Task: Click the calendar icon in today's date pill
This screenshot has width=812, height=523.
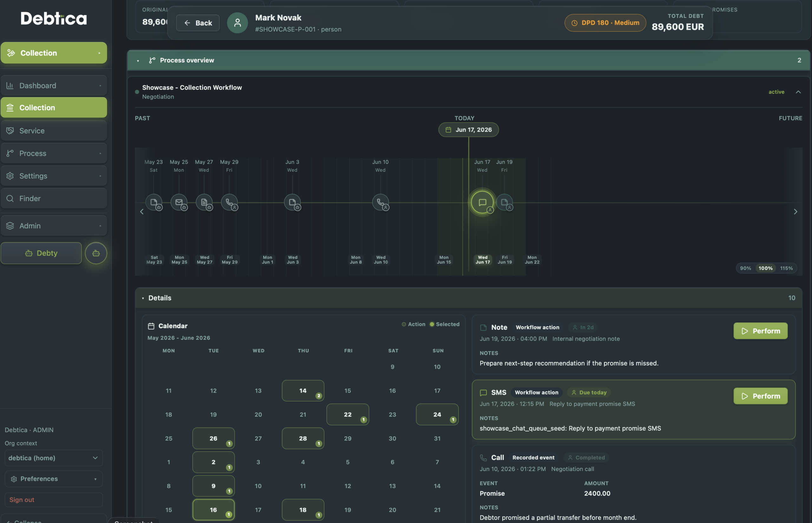Action: click(x=448, y=130)
